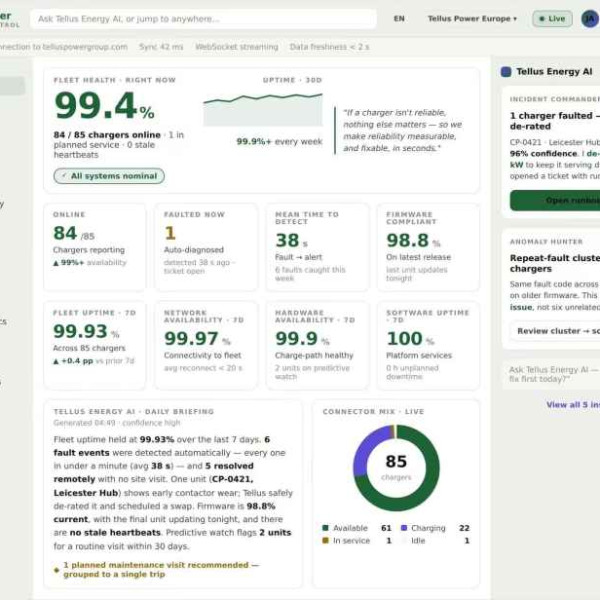Click the Uptime 30D sparkline chart

263,109
